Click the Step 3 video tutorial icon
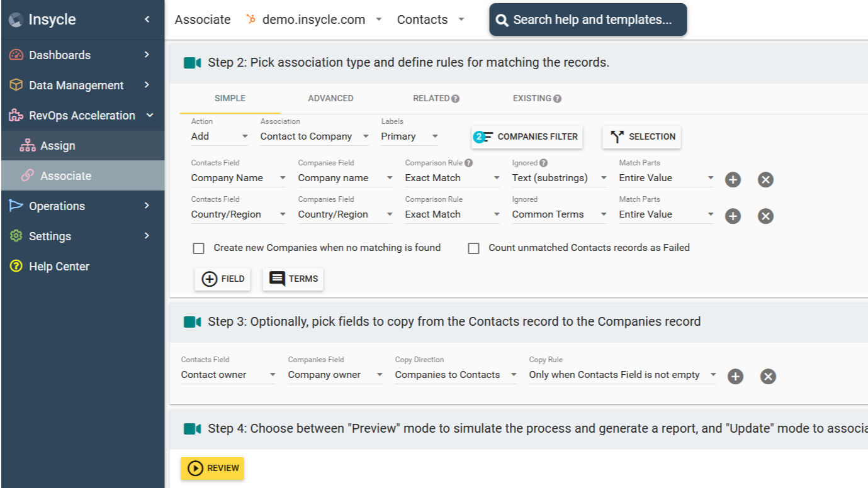868x488 pixels. [x=192, y=322]
